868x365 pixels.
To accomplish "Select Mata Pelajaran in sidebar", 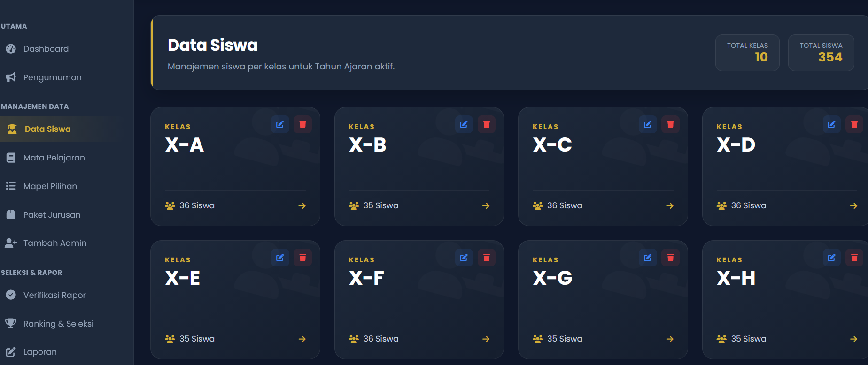I will coord(54,158).
